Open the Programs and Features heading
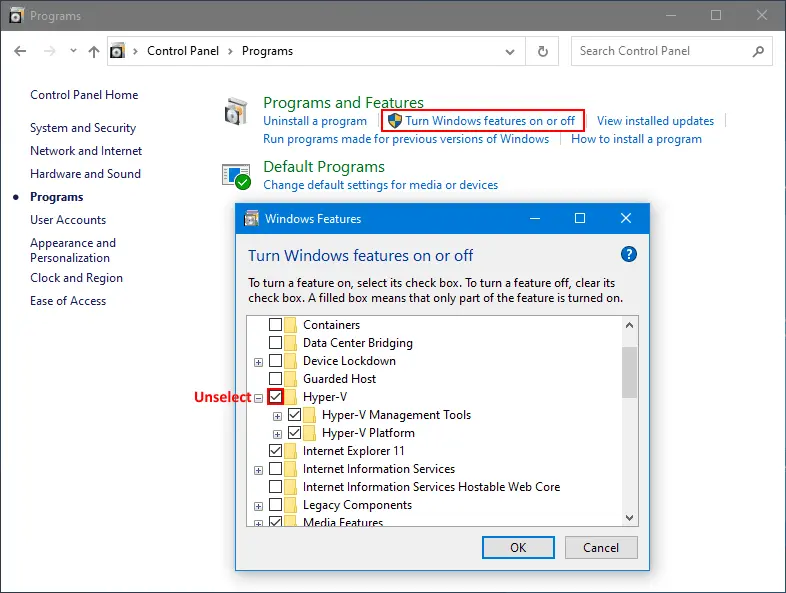This screenshot has width=786, height=593. pyautogui.click(x=343, y=103)
